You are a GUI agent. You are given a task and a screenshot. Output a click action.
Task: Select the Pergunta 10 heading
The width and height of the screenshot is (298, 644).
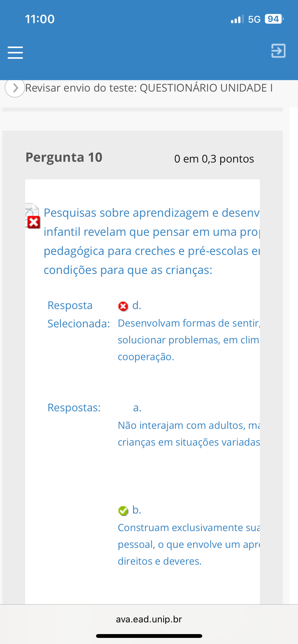[64, 157]
